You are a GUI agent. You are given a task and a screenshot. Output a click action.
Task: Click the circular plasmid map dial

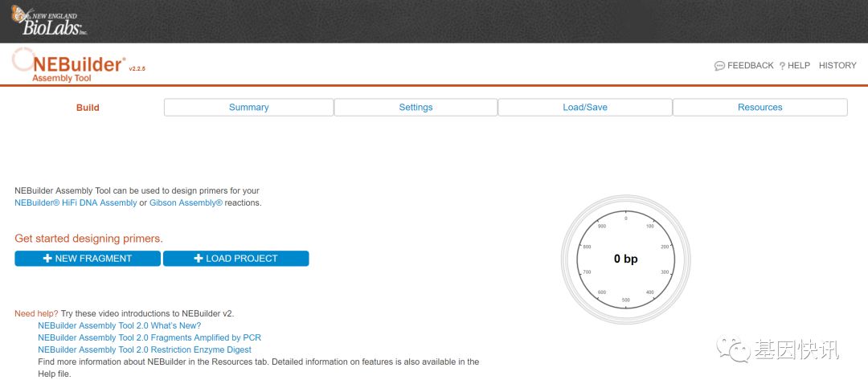[625, 259]
